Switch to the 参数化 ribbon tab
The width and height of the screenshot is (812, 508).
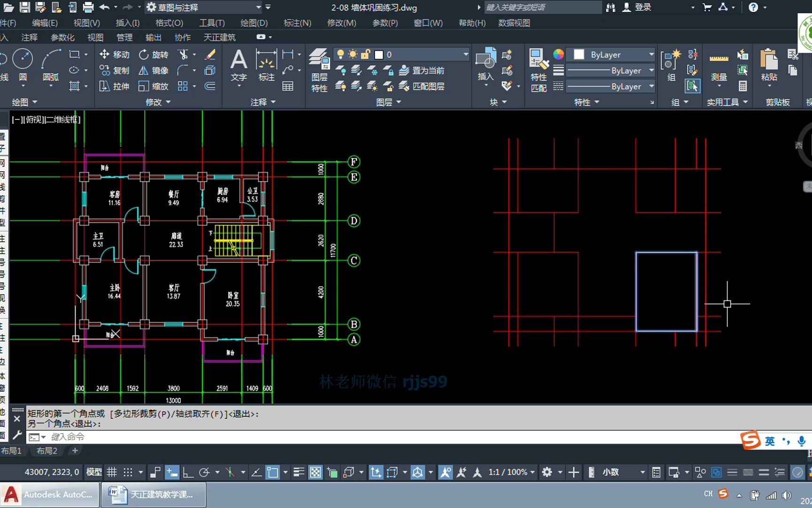point(62,37)
